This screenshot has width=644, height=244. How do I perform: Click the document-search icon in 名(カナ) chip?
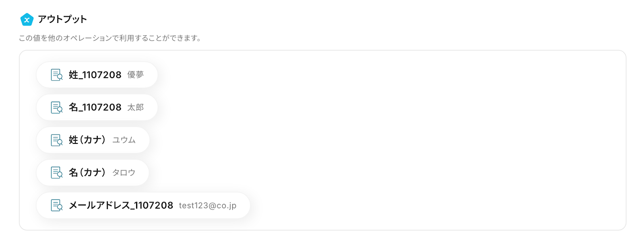[x=56, y=172]
